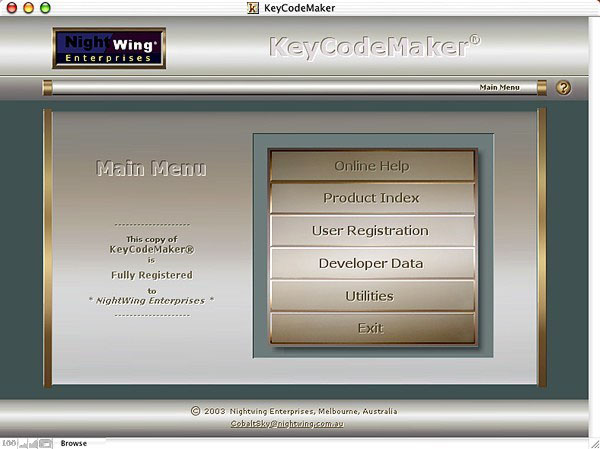Click the NightWing Enterprises logo
The height and width of the screenshot is (449, 600).
pos(109,48)
